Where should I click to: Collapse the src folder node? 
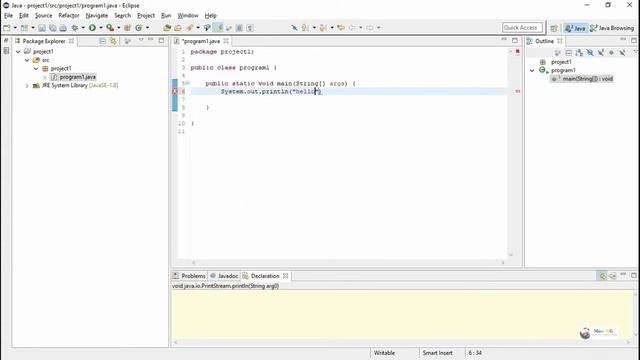27,60
